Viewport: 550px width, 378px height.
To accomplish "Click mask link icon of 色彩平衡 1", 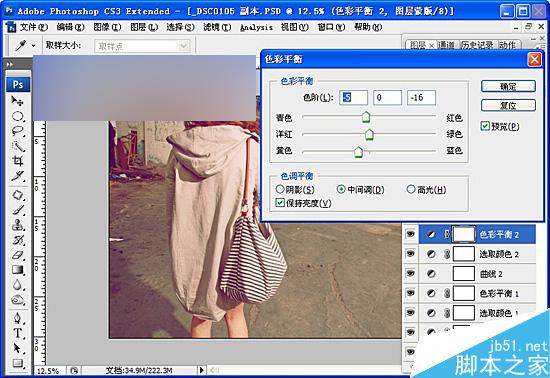I will 447,293.
